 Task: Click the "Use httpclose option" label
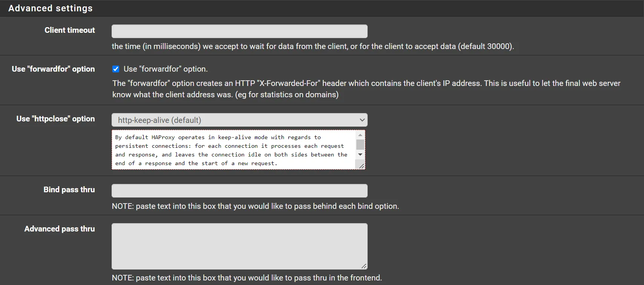tap(55, 118)
